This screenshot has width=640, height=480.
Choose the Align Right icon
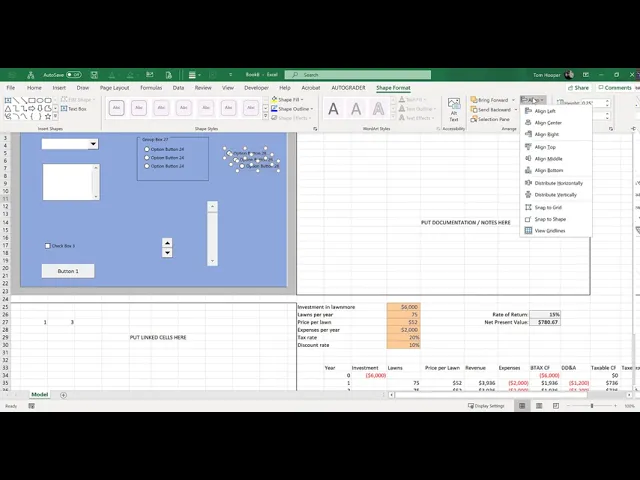coord(528,134)
